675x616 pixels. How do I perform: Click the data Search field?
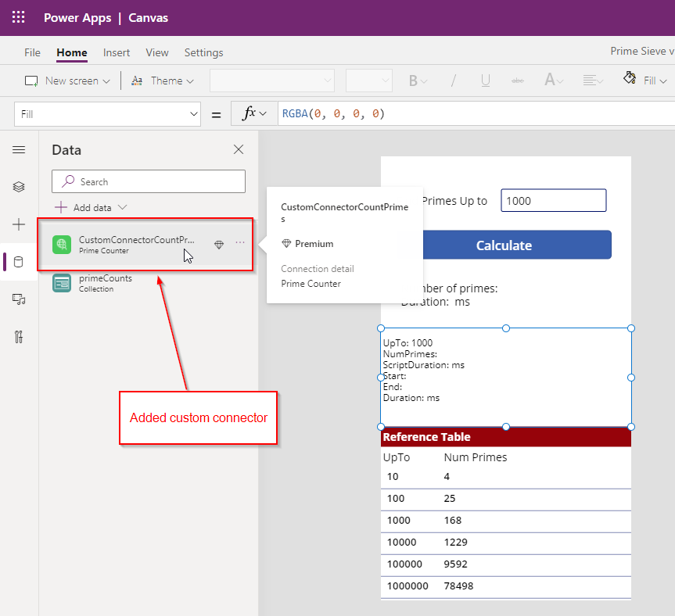[149, 181]
